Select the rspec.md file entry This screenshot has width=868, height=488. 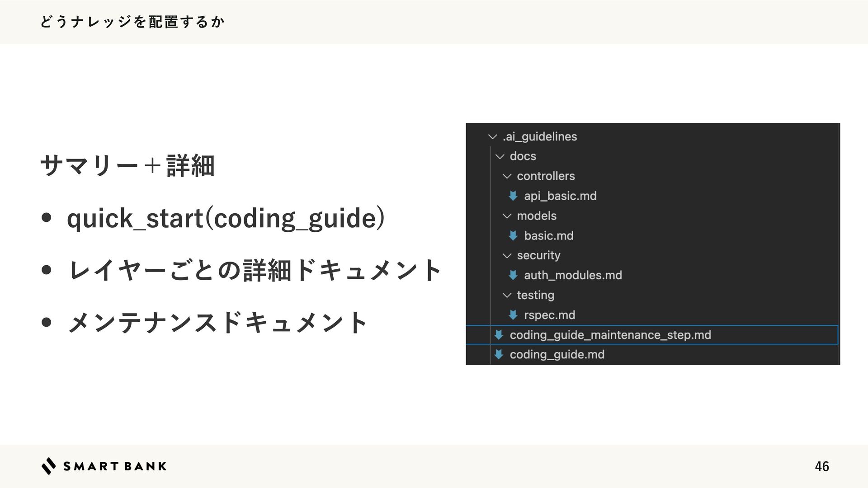point(549,314)
